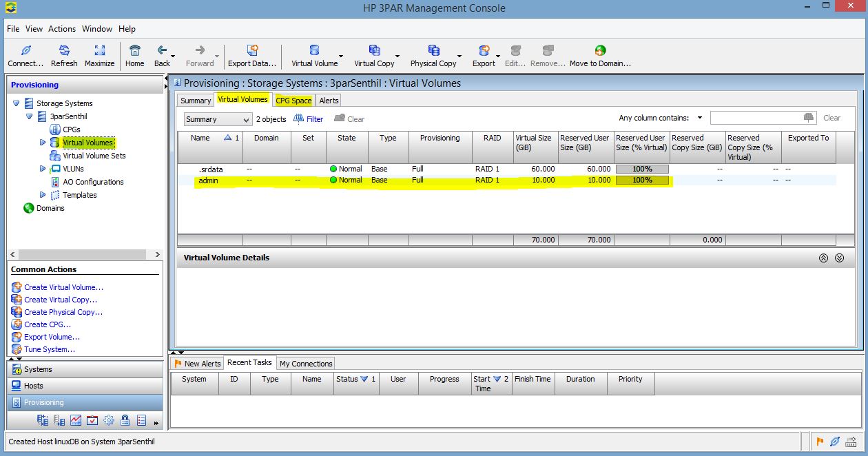Click the Home toolbar icon
Image resolution: width=868 pixels, height=456 pixels.
tap(134, 55)
